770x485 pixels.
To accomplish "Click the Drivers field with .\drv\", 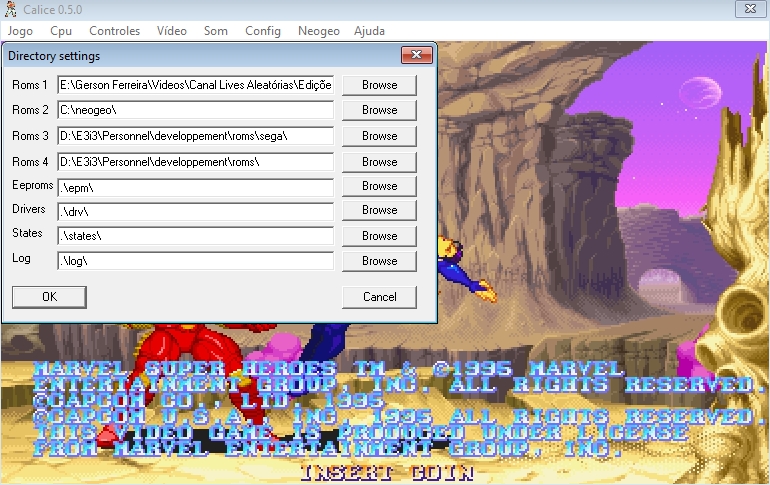I will pyautogui.click(x=195, y=212).
